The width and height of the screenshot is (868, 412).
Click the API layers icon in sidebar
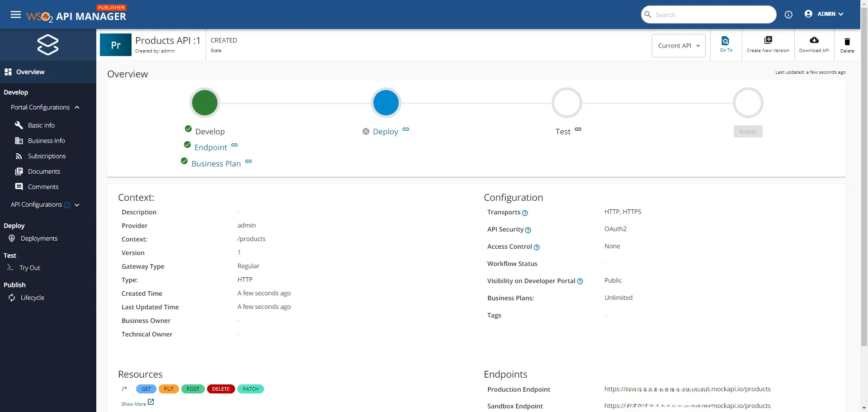click(48, 45)
